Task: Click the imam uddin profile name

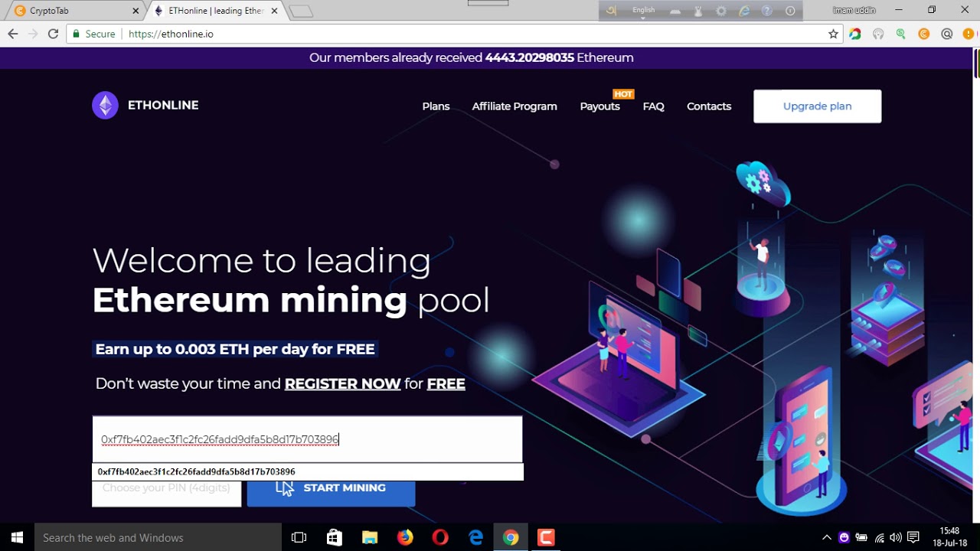Action: point(854,11)
